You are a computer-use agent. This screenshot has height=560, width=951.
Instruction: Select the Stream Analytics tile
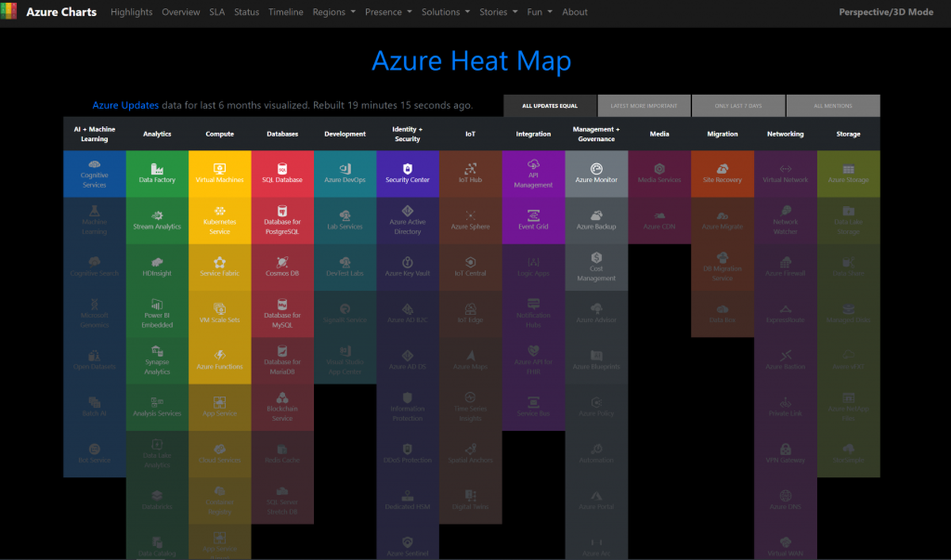pos(157,220)
